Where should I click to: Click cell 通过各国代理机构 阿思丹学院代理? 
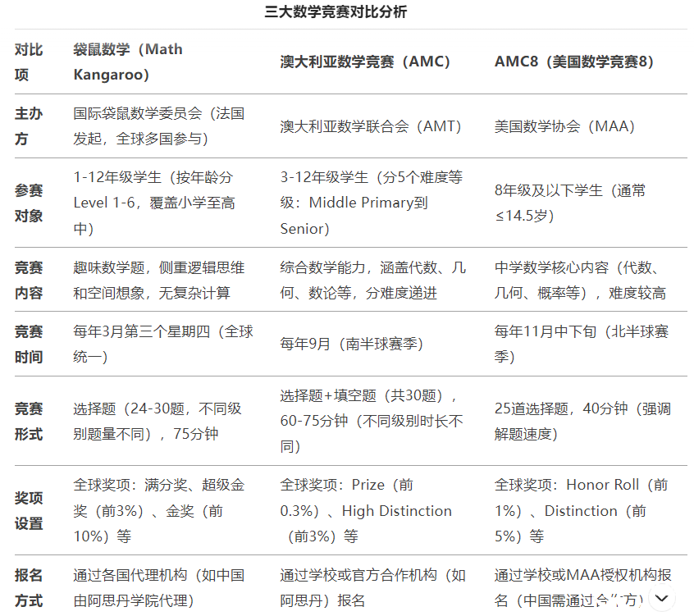point(159,587)
